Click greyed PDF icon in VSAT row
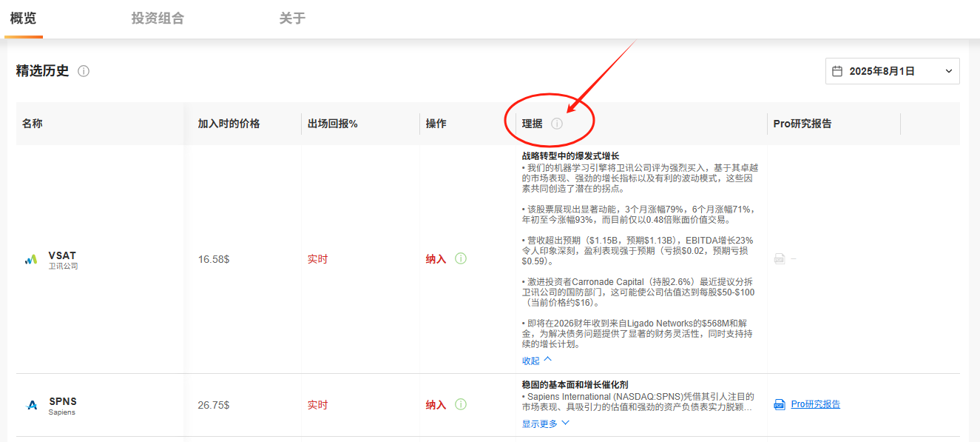 780,258
